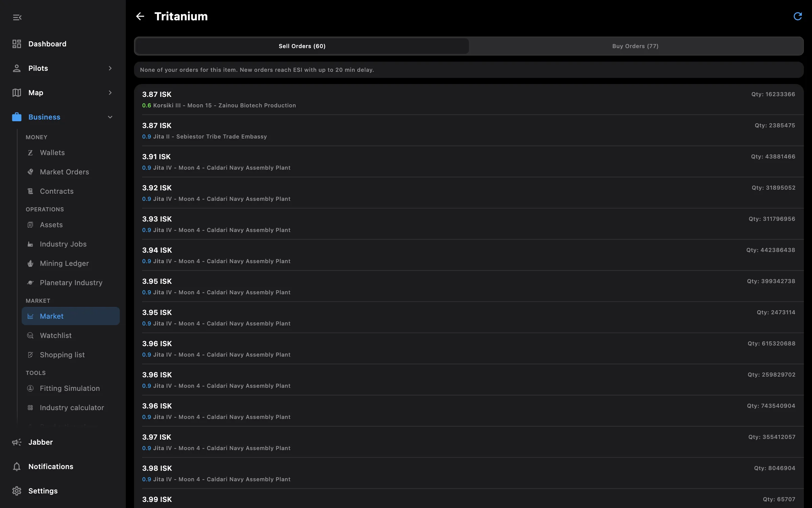This screenshot has width=812, height=508.
Task: Refresh the Tritanium market orders
Action: point(797,16)
